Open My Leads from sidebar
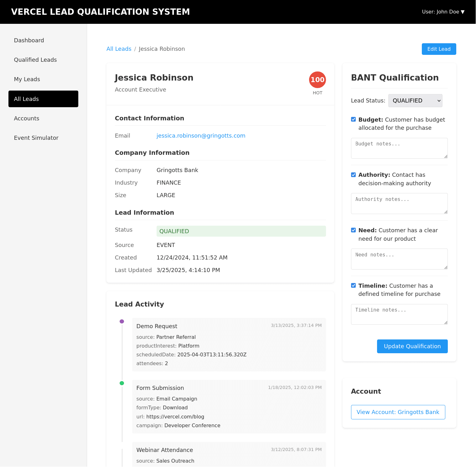 43,79
